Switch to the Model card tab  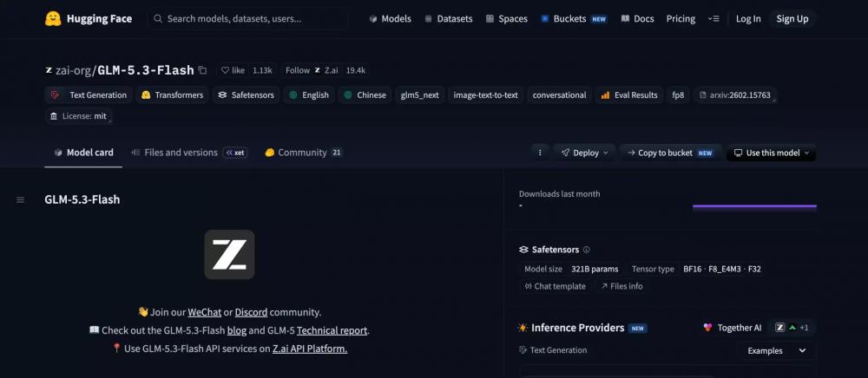click(83, 153)
